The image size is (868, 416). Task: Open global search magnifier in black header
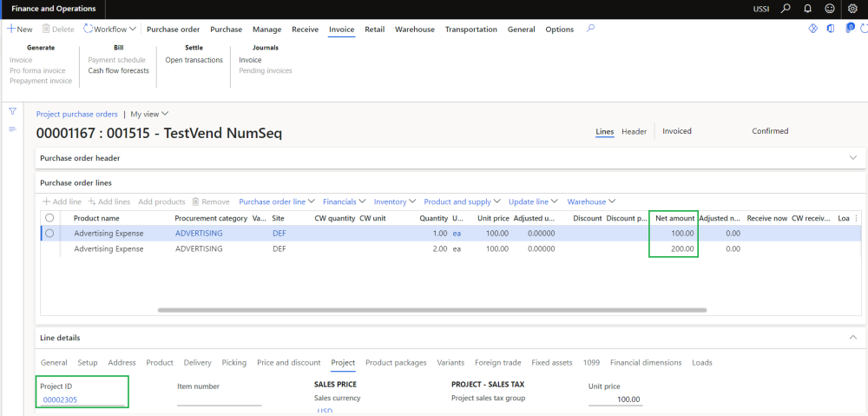pos(785,9)
